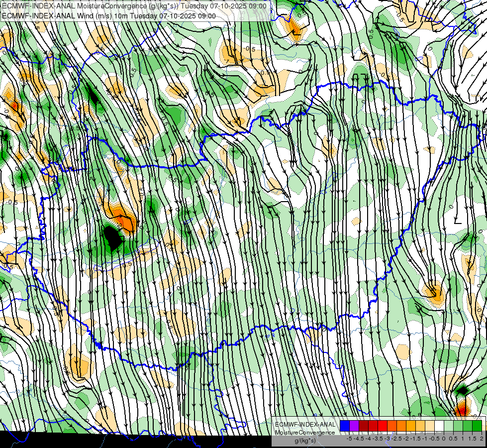
Task: Pick the pale peach swatch between -1 and -0.5
Action: pos(429,426)
